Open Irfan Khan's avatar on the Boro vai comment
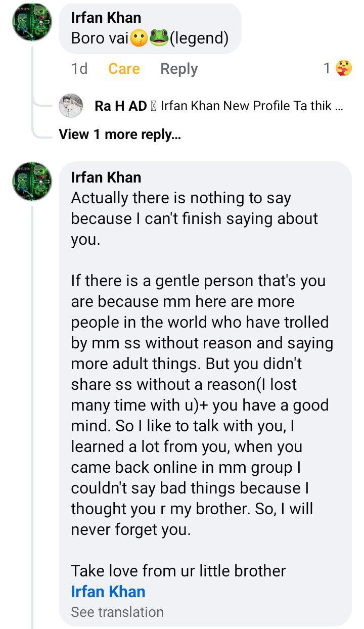364x629 pixels. point(32,23)
